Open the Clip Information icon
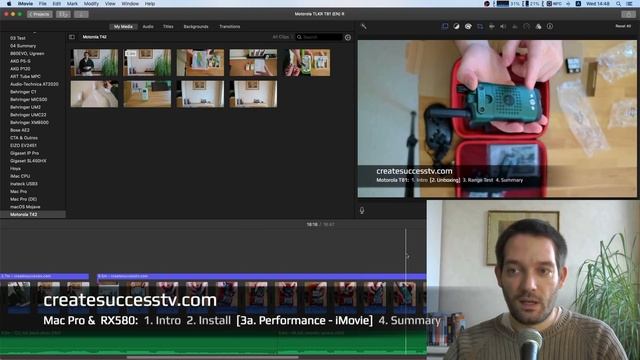 (550, 27)
